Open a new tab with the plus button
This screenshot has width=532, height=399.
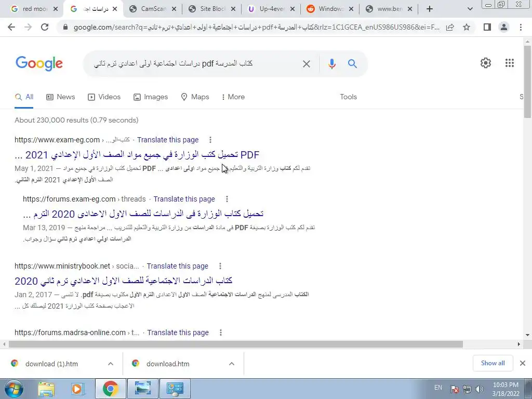click(430, 9)
